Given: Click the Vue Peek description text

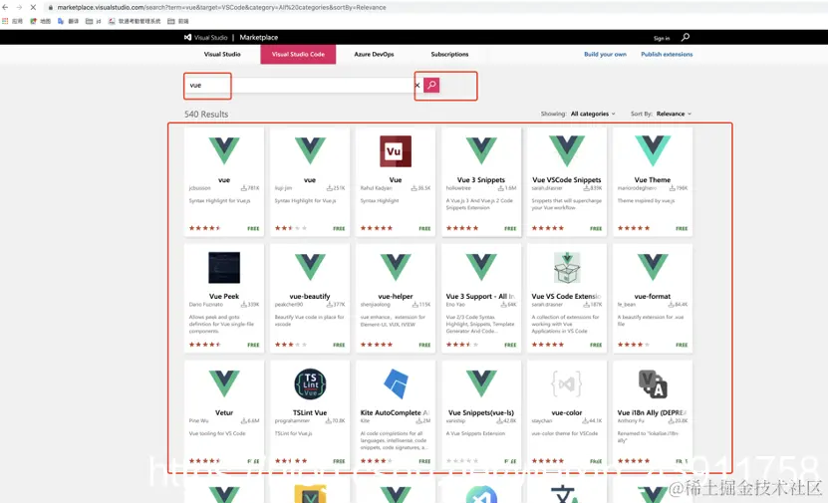Looking at the screenshot, I should pos(221,324).
